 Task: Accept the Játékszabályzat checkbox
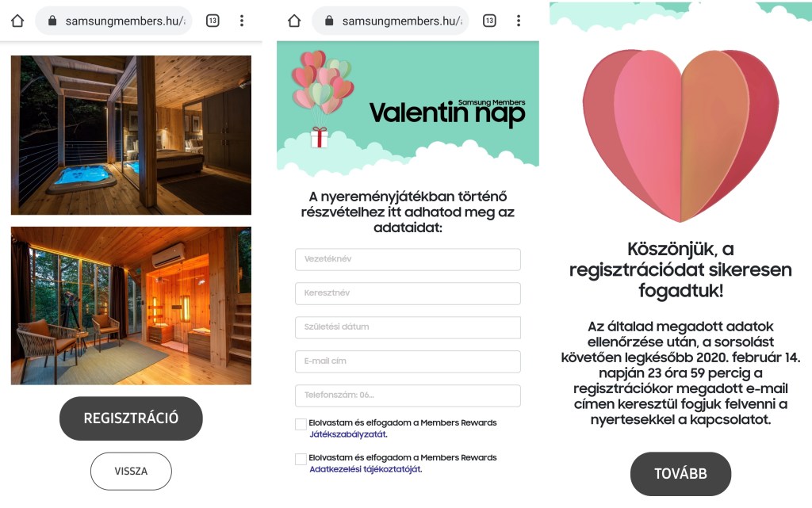[x=301, y=424]
